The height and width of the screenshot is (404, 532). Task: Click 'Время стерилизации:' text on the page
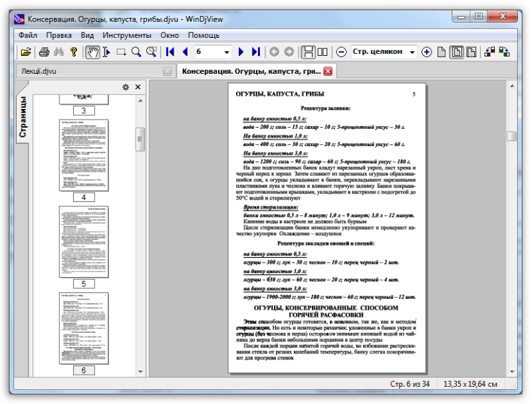271,207
